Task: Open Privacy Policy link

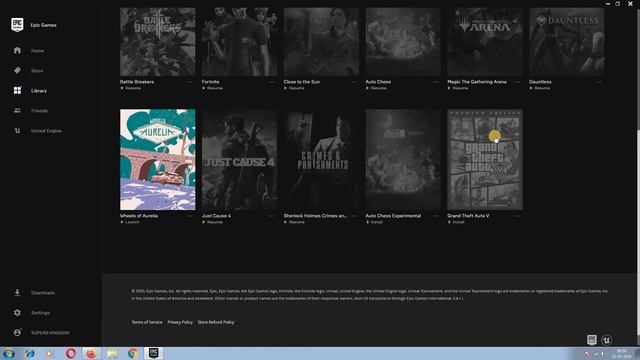Action: point(180,322)
